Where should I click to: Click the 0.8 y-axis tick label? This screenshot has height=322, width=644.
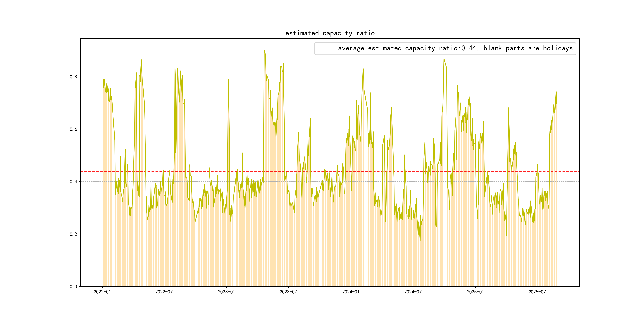click(x=73, y=77)
